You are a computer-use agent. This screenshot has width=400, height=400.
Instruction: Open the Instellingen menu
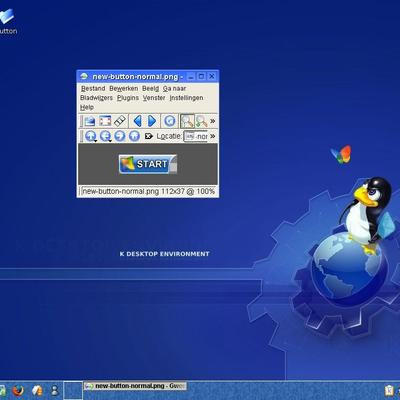(x=186, y=98)
